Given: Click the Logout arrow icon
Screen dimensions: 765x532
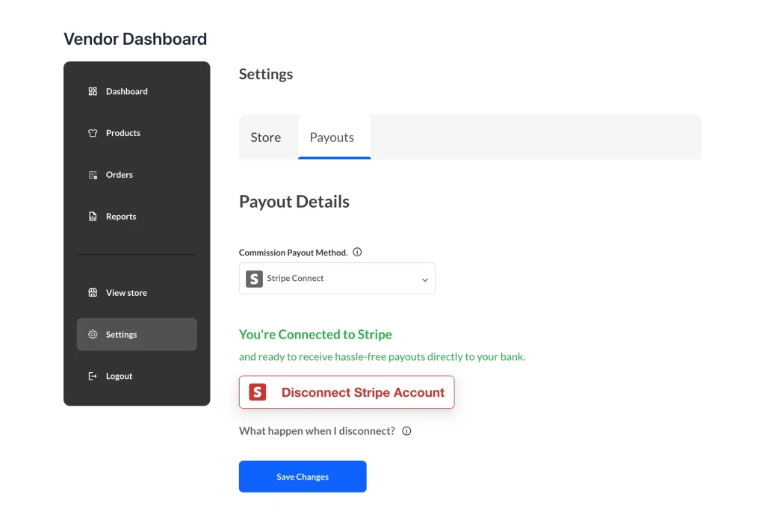Looking at the screenshot, I should point(93,376).
